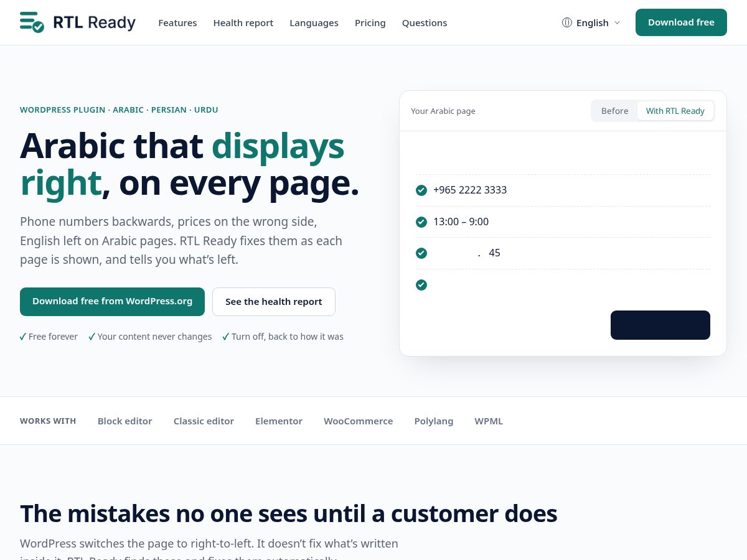Click Your content never changes text

154,337
